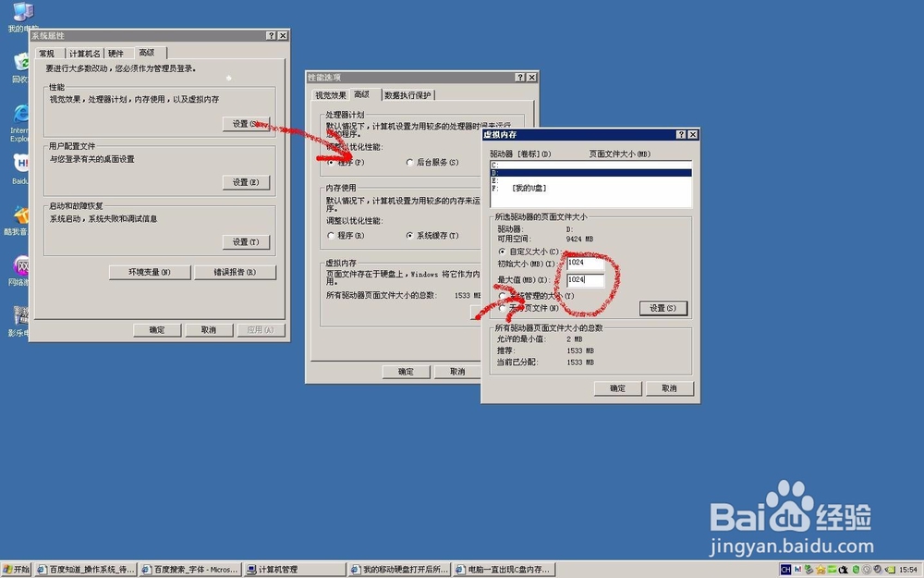This screenshot has width=924, height=578.
Task: Click 取消 in 性能选项 window
Action: click(457, 372)
